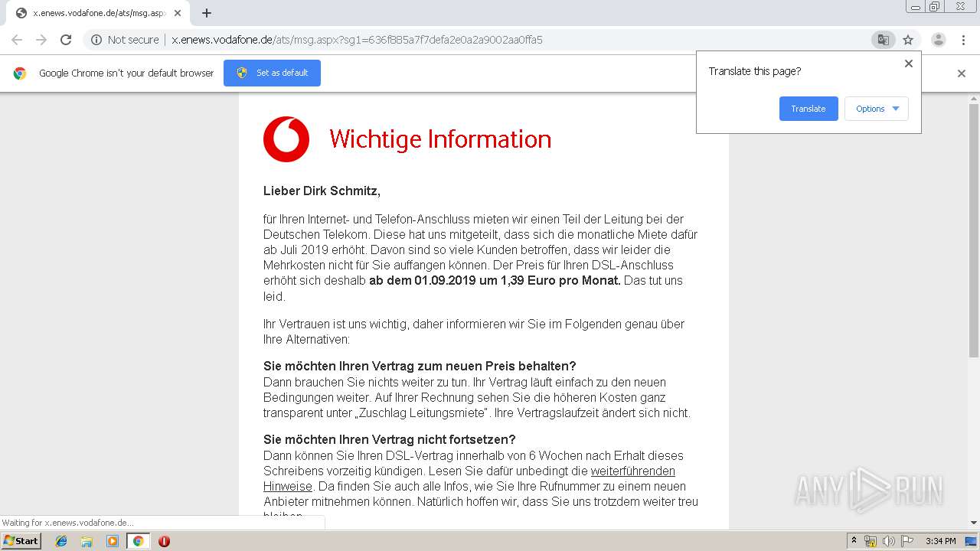Click the Wichtige Information heading
The height and width of the screenshot is (551, 980).
[x=440, y=139]
